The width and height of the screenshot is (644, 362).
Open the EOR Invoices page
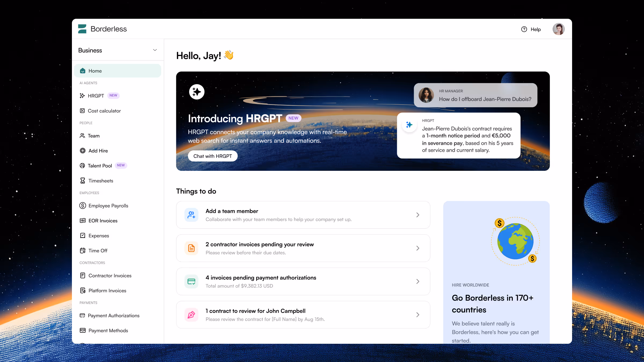(x=103, y=221)
